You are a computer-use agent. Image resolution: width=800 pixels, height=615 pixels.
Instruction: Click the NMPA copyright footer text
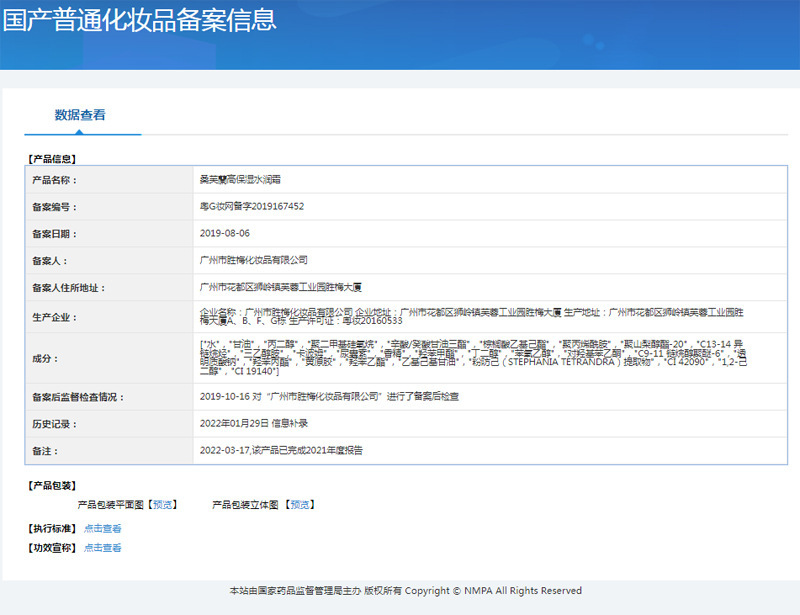click(x=406, y=591)
